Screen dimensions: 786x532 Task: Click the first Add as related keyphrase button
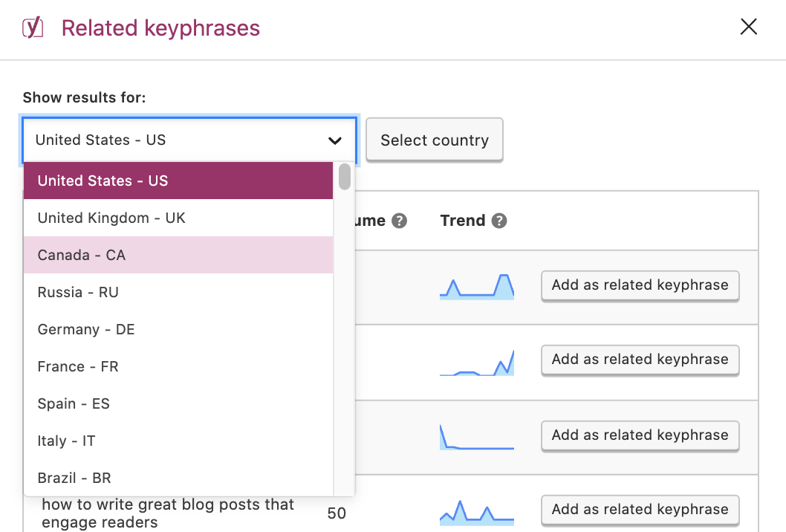[x=640, y=285]
